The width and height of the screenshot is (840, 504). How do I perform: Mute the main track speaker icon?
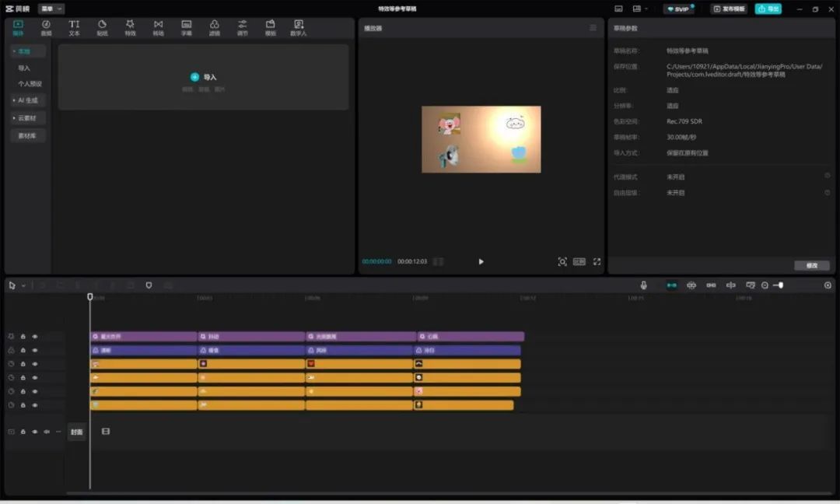[x=47, y=432]
